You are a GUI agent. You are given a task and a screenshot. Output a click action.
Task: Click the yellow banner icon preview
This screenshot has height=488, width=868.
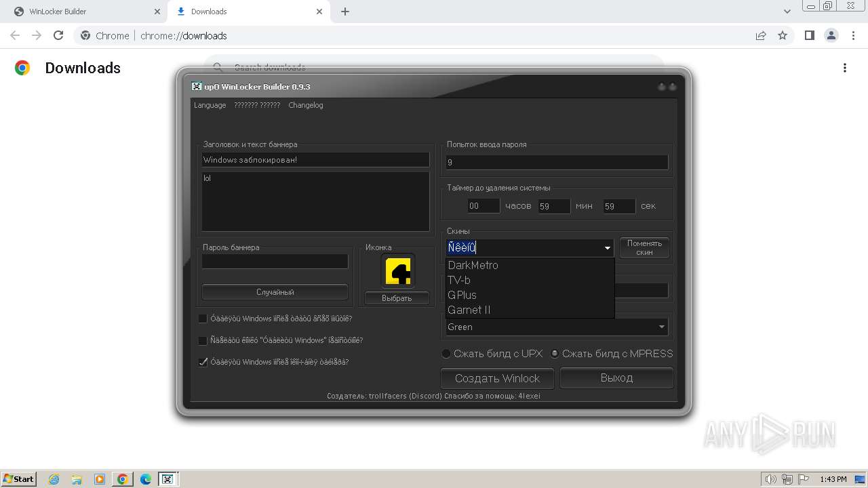click(x=397, y=271)
